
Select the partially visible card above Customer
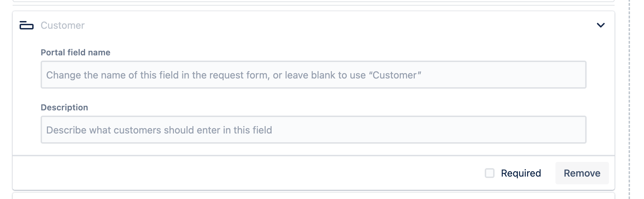313,1
